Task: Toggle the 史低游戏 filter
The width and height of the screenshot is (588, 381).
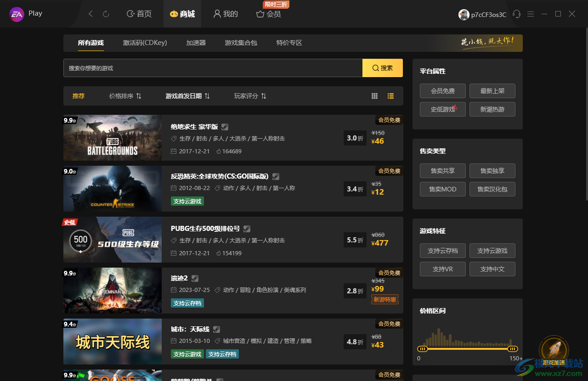Action: click(443, 109)
